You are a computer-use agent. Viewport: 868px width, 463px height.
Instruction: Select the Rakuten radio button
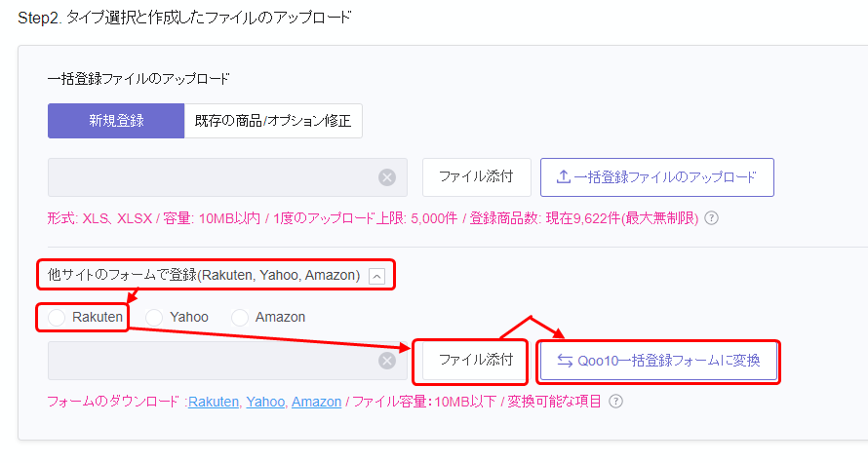(x=58, y=317)
